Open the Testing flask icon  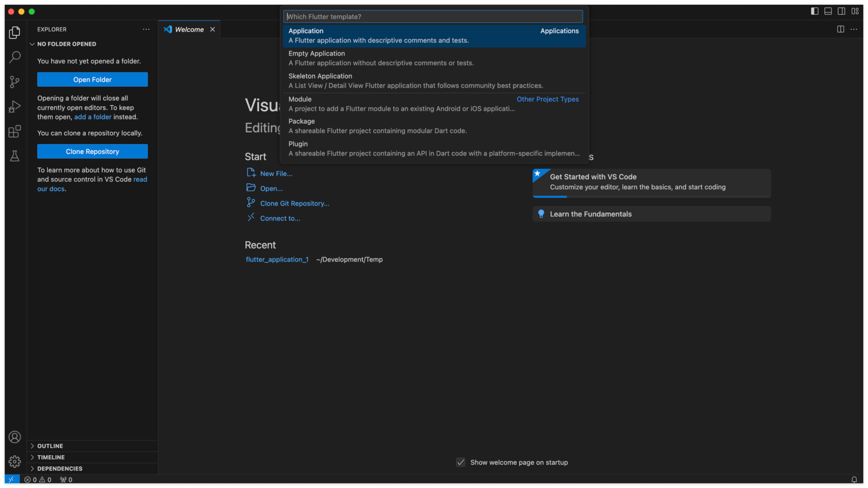click(x=14, y=156)
